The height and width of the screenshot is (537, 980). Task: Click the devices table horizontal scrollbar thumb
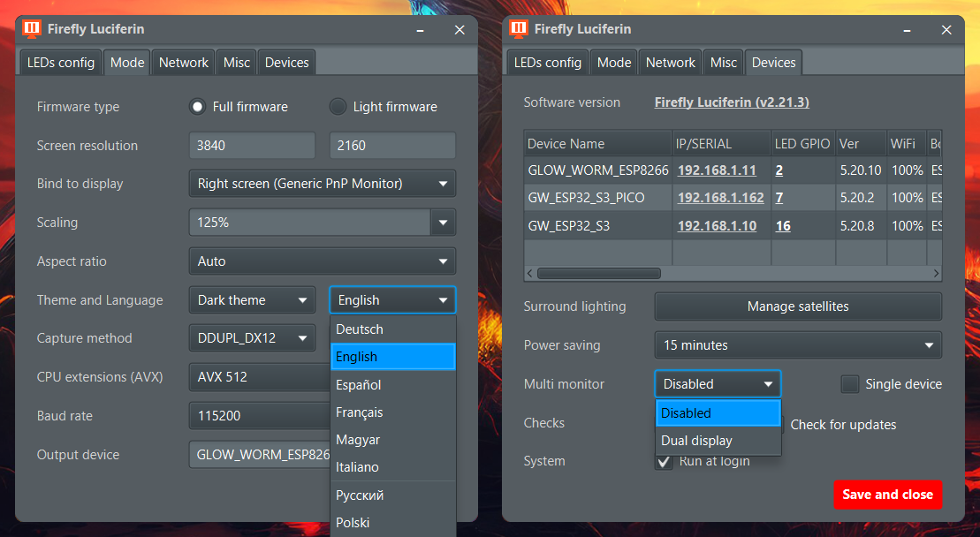click(x=599, y=274)
